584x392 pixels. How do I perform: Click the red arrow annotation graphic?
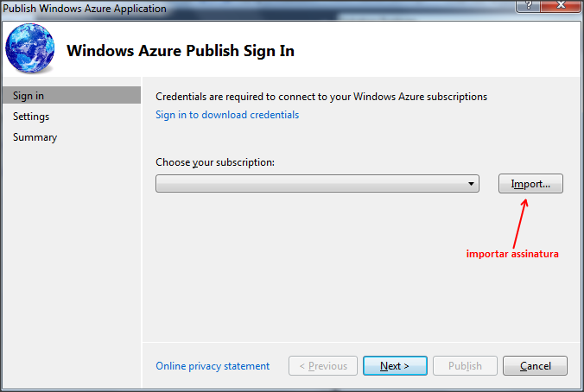[x=521, y=224]
